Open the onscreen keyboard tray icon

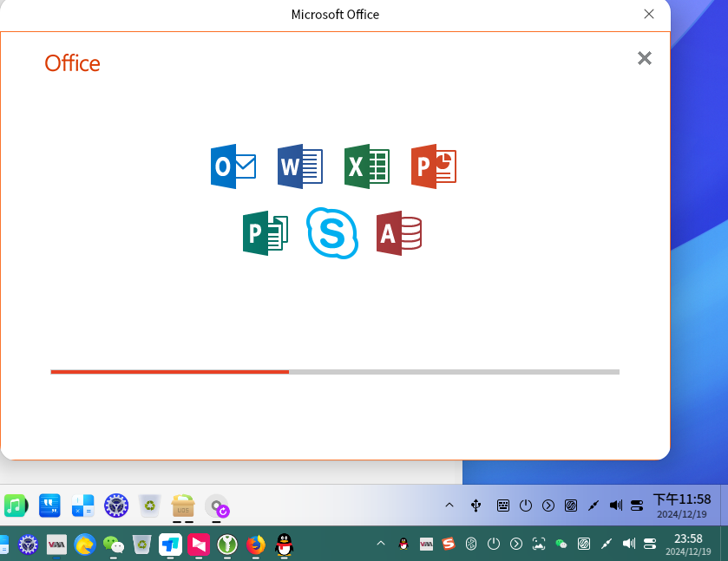coord(502,506)
